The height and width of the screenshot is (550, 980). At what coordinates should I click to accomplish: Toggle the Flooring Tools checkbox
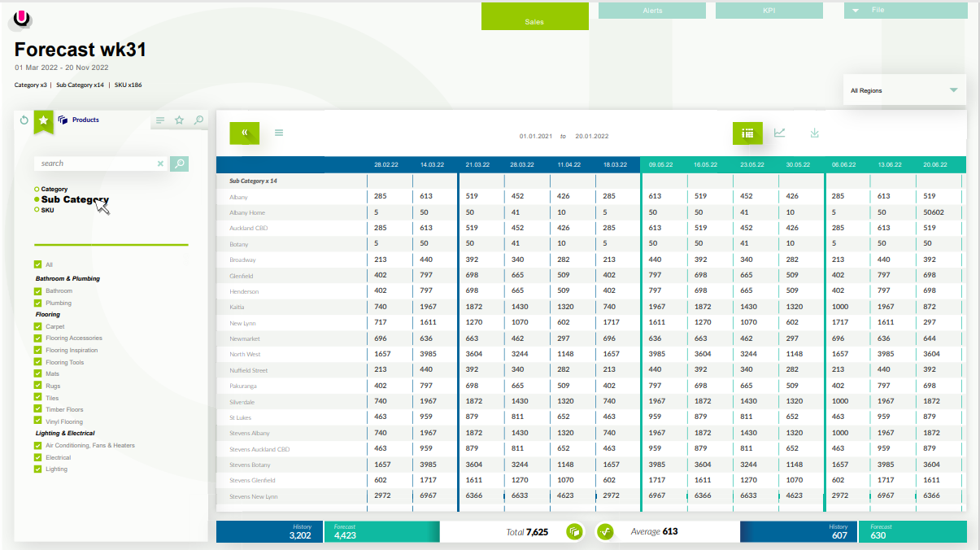37,362
